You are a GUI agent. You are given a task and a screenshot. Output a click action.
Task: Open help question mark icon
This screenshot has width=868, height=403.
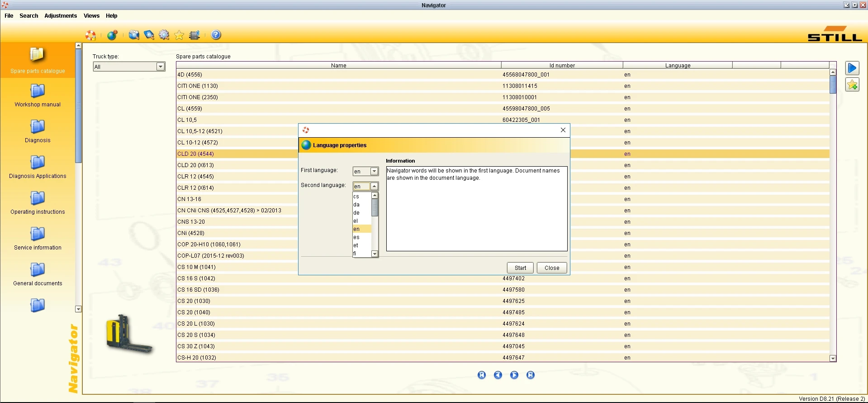coord(216,35)
